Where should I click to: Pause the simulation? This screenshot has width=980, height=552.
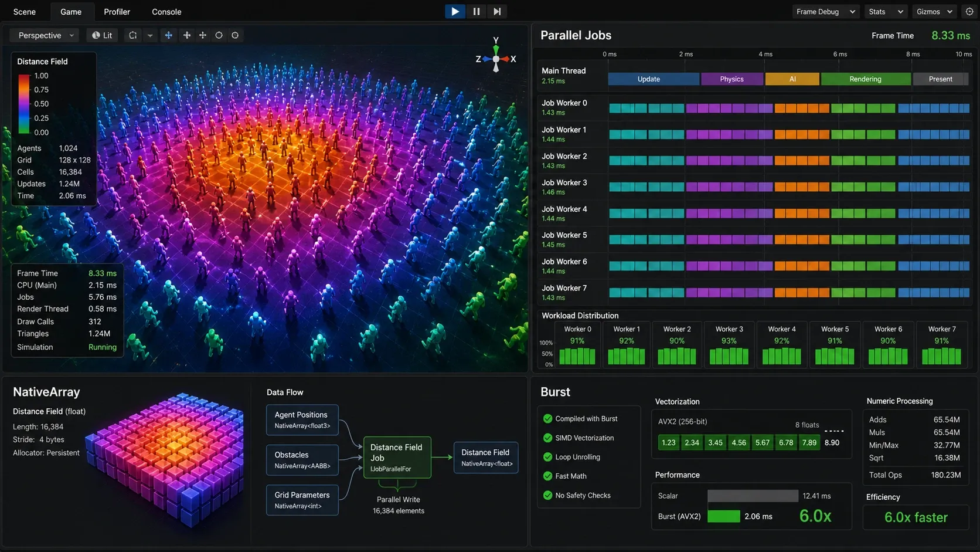476,11
